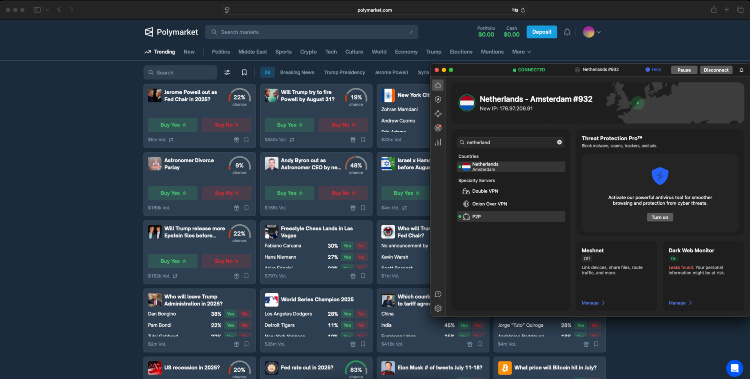Open the profile avatar dropdown menu
This screenshot has height=379, width=750.
[592, 32]
